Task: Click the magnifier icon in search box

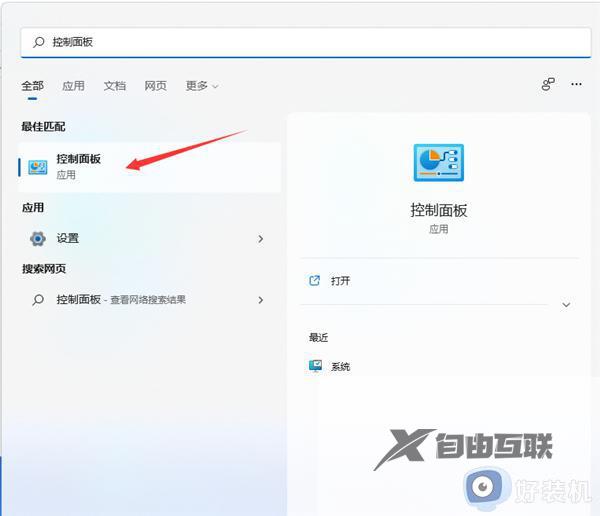Action: [39, 42]
